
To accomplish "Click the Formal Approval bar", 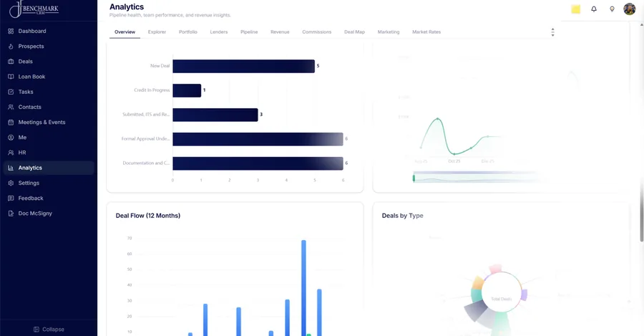I will [258, 139].
